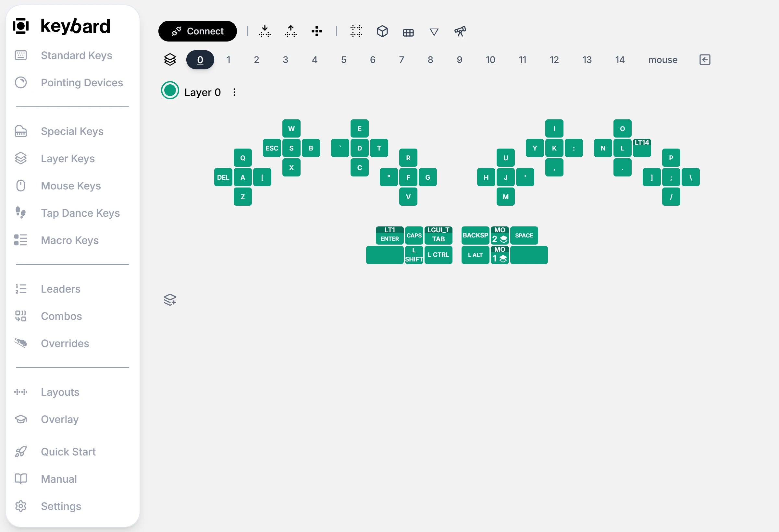779x532 pixels.
Task: Select the MO 2 layer thumb key
Action: tap(500, 236)
